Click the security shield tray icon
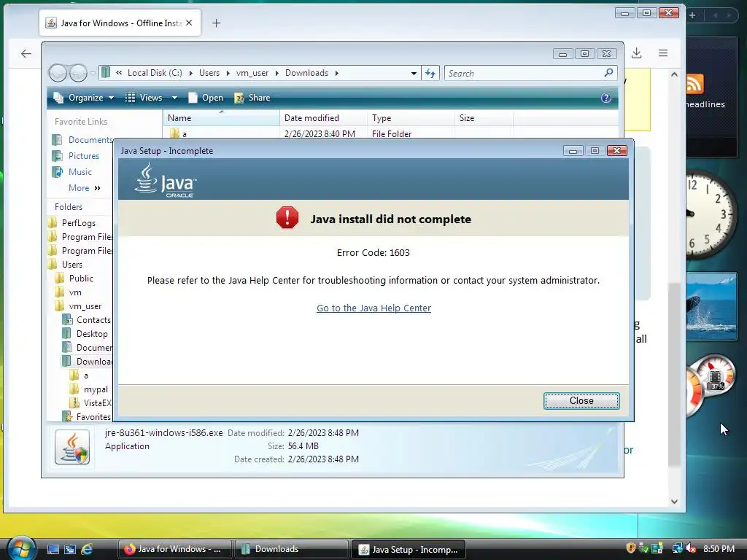 tap(631, 548)
